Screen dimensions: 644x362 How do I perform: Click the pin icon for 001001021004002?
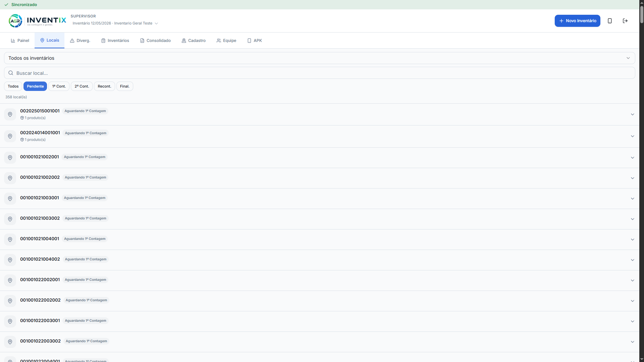10,260
